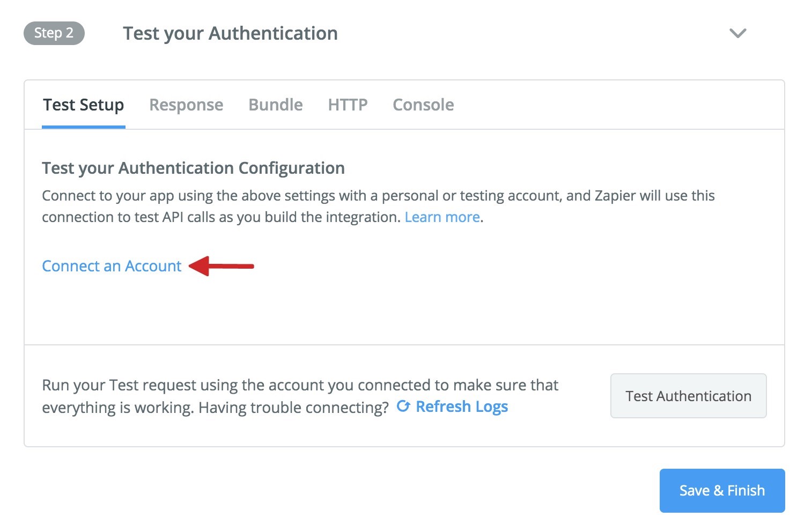This screenshot has height=532, width=797.
Task: Switch to the Response tab
Action: point(186,105)
